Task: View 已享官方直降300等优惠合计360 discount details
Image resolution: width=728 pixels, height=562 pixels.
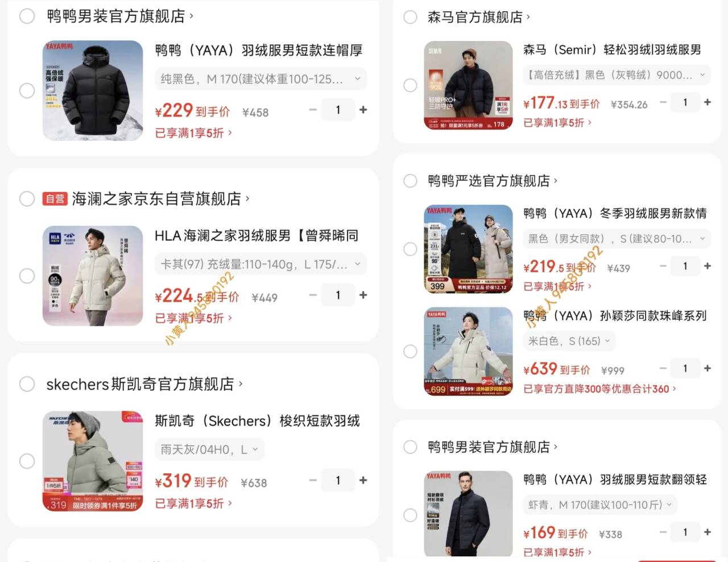Action: click(599, 389)
